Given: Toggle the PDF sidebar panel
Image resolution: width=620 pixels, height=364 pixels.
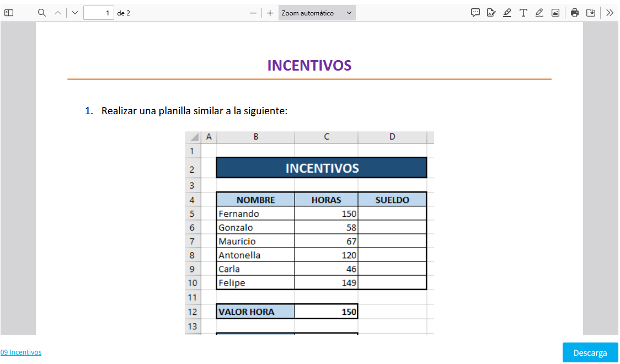Looking at the screenshot, I should click(9, 13).
